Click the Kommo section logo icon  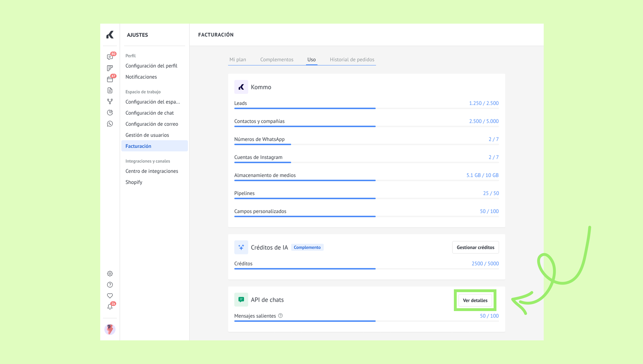pyautogui.click(x=241, y=87)
